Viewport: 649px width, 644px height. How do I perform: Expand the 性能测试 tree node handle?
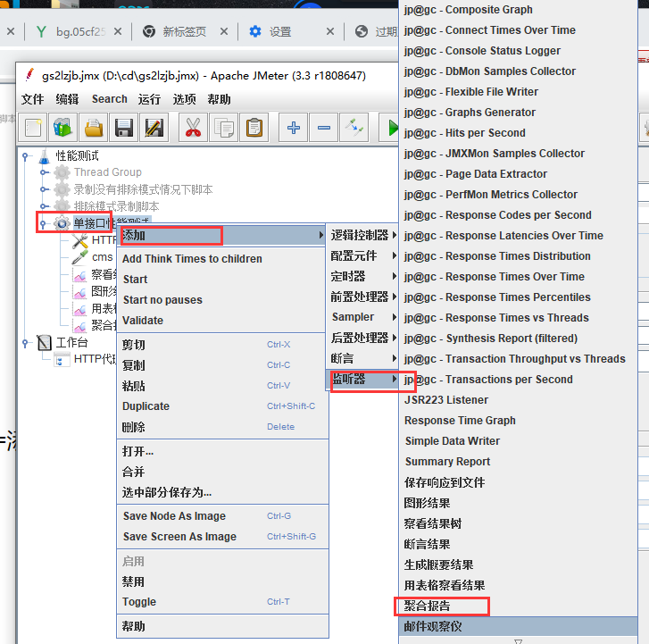25,156
